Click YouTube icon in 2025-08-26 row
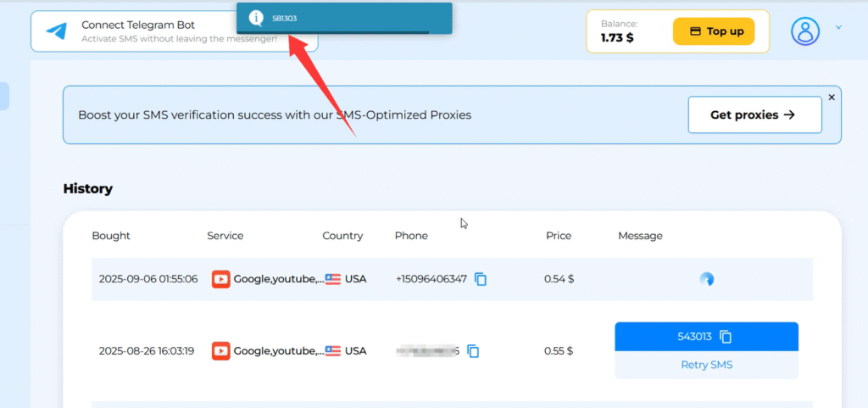The image size is (868, 408). coord(220,350)
